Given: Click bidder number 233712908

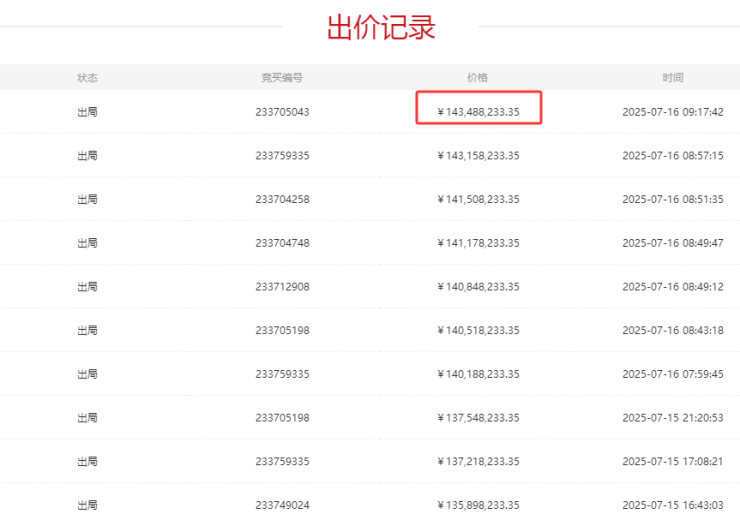Looking at the screenshot, I should click(282, 287).
